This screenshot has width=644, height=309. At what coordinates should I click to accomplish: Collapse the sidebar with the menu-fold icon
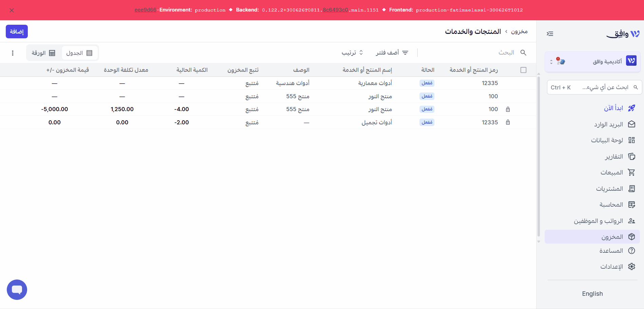pos(550,34)
